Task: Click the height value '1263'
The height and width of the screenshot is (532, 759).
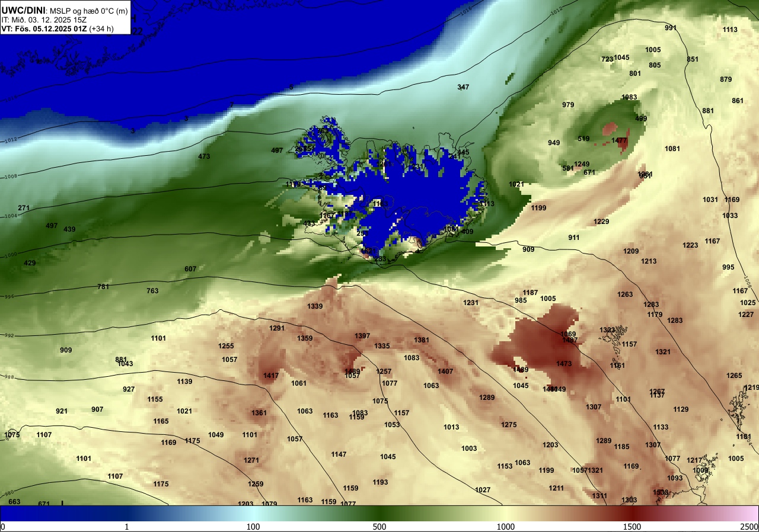Action: (x=625, y=294)
